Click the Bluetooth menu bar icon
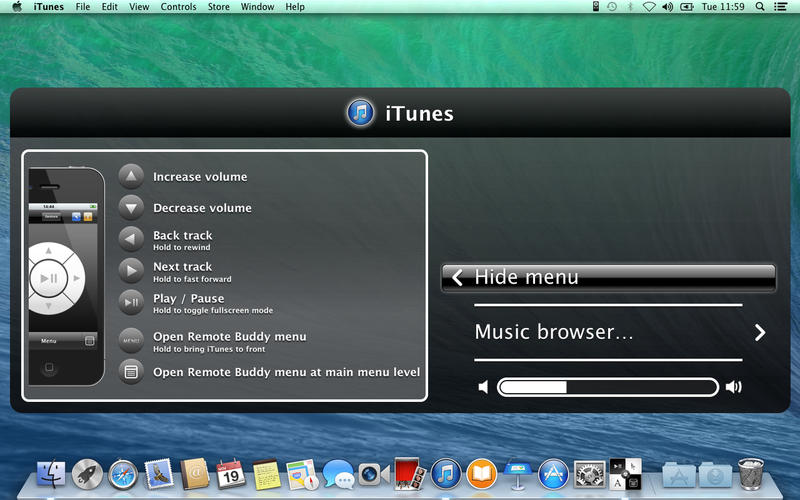The width and height of the screenshot is (800, 500). coord(630,7)
